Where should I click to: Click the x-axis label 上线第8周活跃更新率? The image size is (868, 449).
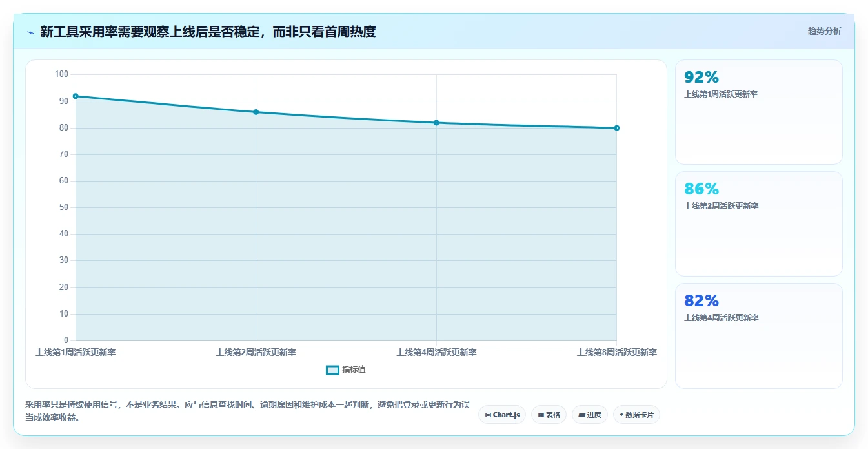tap(617, 352)
